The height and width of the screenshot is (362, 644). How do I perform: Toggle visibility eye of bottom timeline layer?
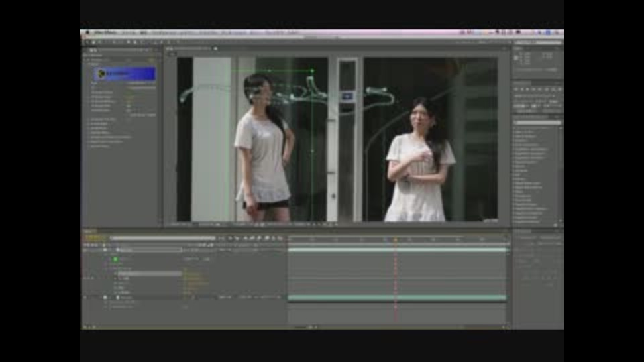pyautogui.click(x=86, y=297)
